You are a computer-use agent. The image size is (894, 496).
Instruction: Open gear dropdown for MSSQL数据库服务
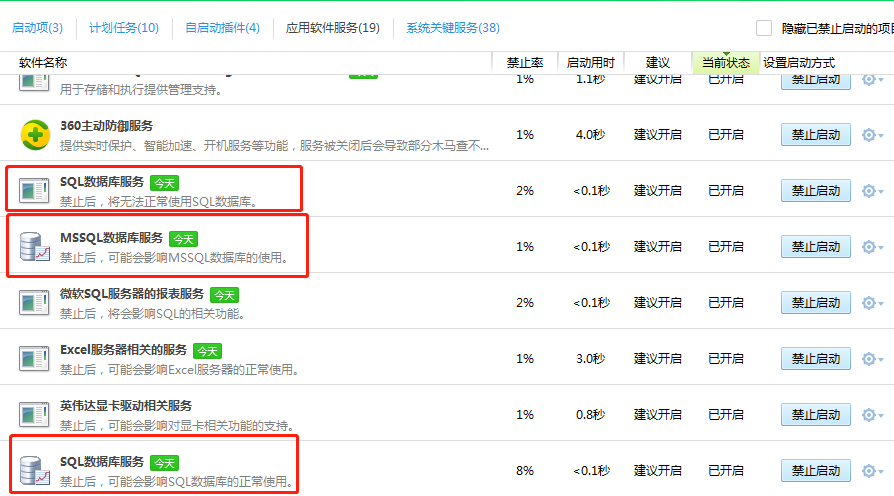(872, 247)
